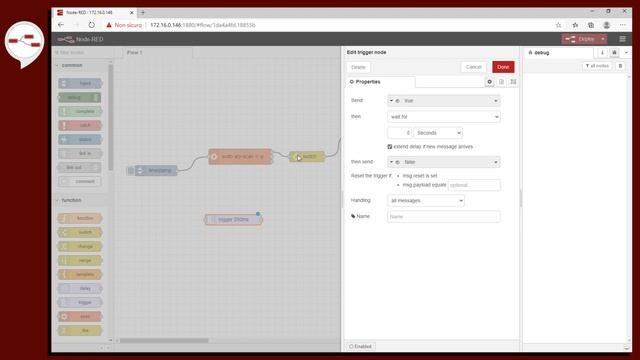Select the range node in the palette
This screenshot has width=640, height=360.
pos(80,260)
